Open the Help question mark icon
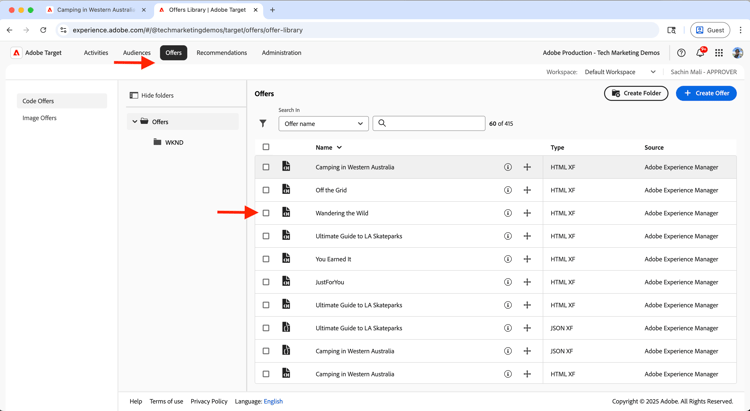750x411 pixels. point(681,53)
